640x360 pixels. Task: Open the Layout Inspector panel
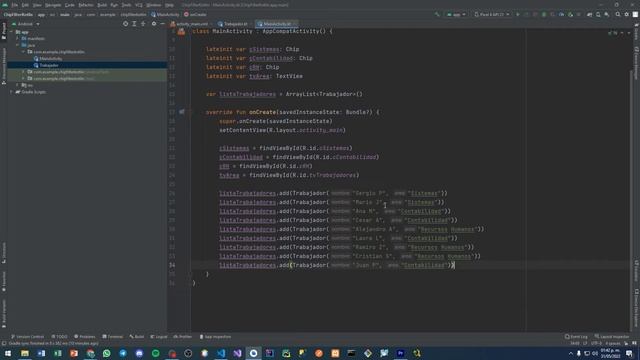tap(612, 337)
